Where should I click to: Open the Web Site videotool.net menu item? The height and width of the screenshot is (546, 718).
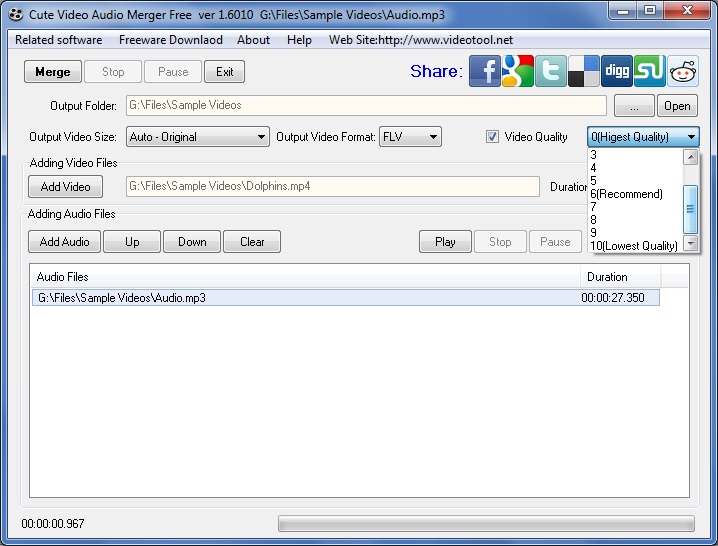click(421, 40)
